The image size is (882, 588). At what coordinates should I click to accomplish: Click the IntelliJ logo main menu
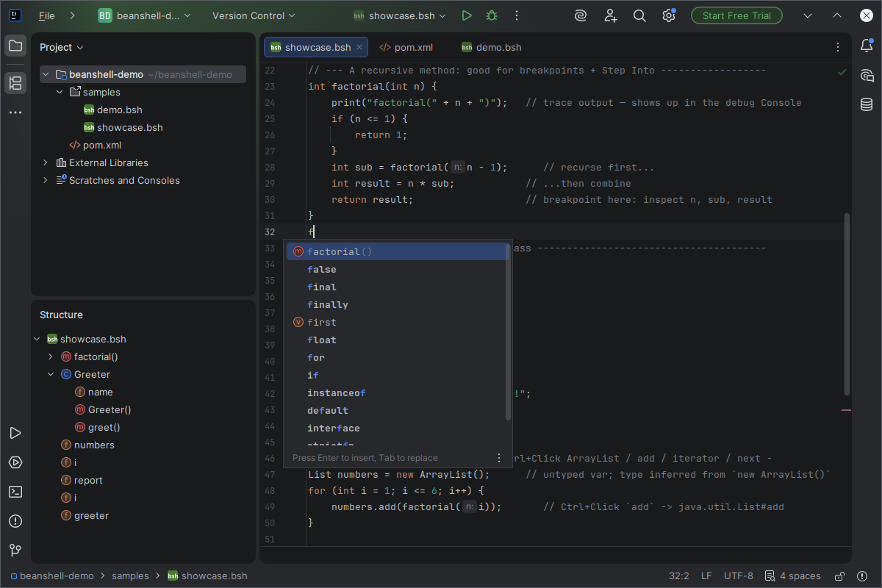(15, 15)
